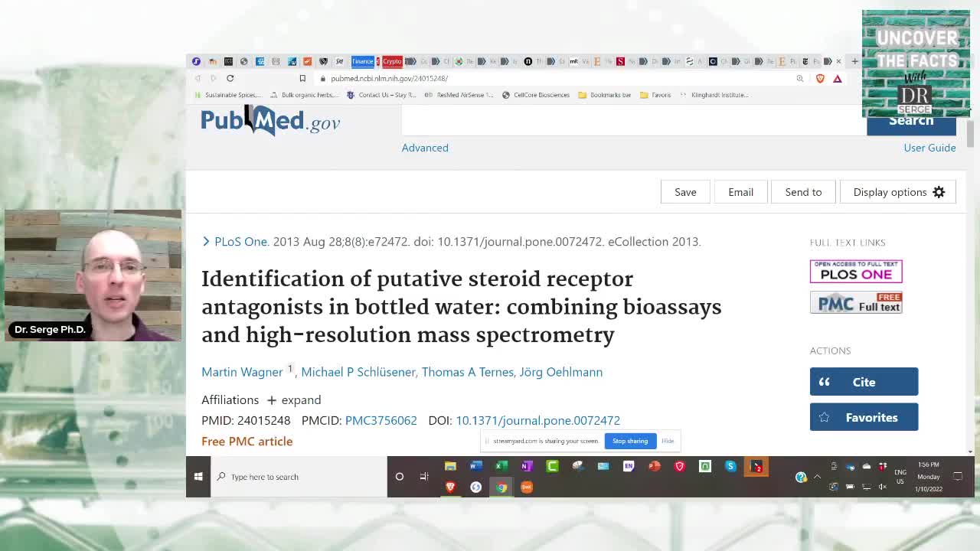Viewport: 980px width, 551px height.
Task: Open author Jörg Oehlmann link
Action: [561, 372]
